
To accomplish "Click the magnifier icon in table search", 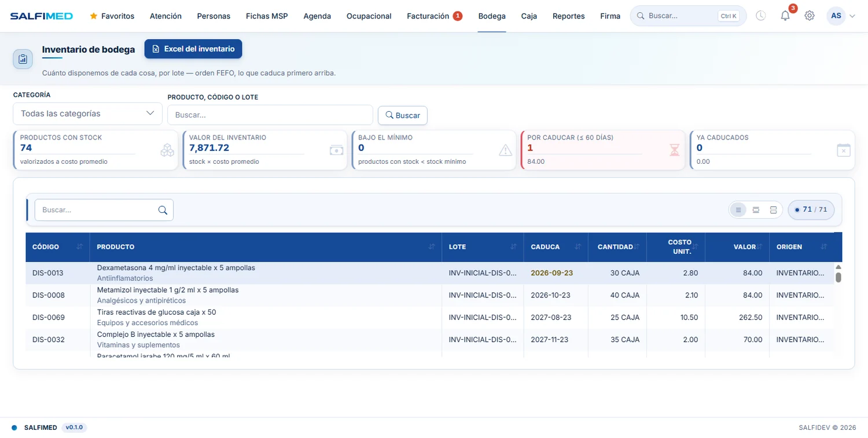I will (x=163, y=210).
